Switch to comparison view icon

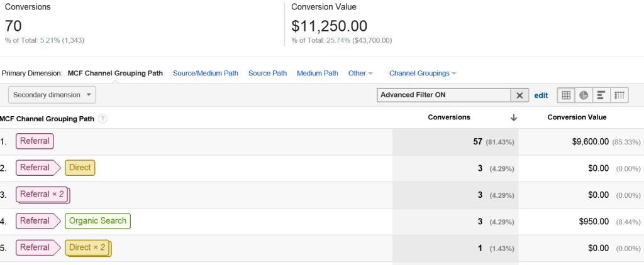tap(619, 95)
